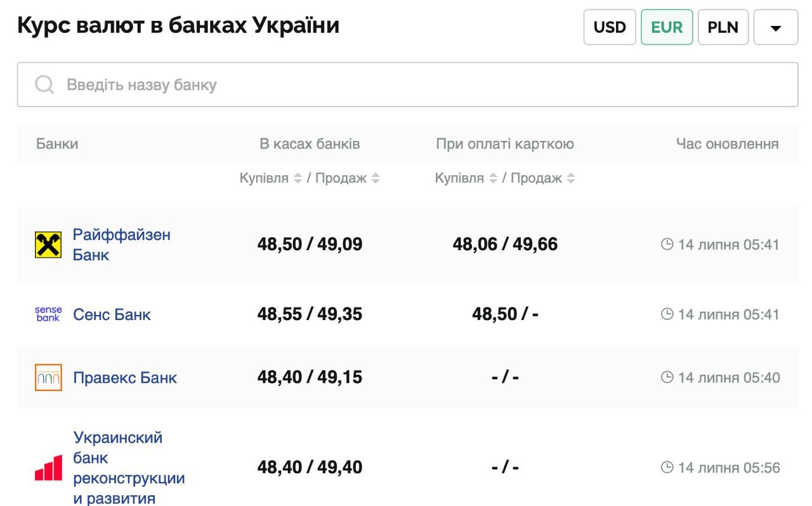This screenshot has height=506, width=812.
Task: Click the Правекс Банк logo icon
Action: [x=47, y=376]
